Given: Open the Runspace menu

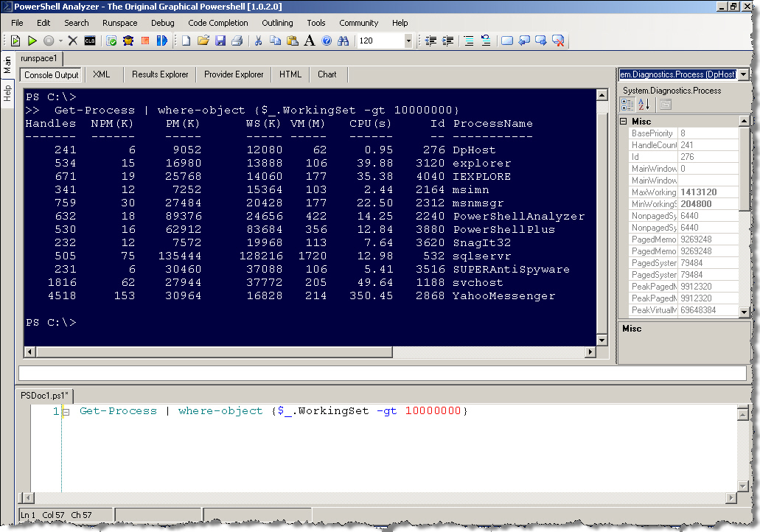Looking at the screenshot, I should pos(119,23).
